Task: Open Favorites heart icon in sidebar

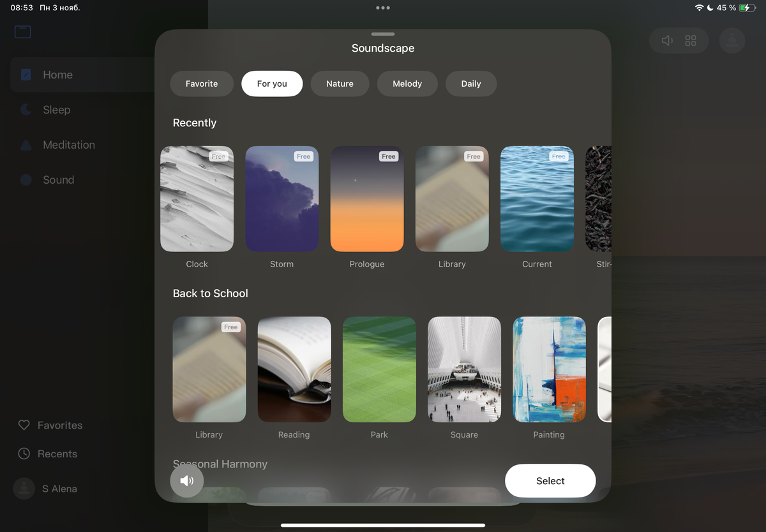Action: pyautogui.click(x=24, y=425)
